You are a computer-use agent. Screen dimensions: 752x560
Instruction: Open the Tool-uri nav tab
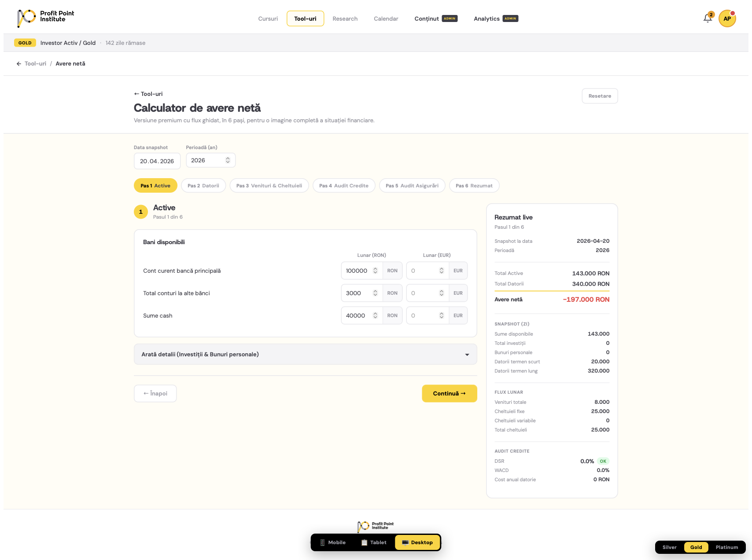coord(305,18)
